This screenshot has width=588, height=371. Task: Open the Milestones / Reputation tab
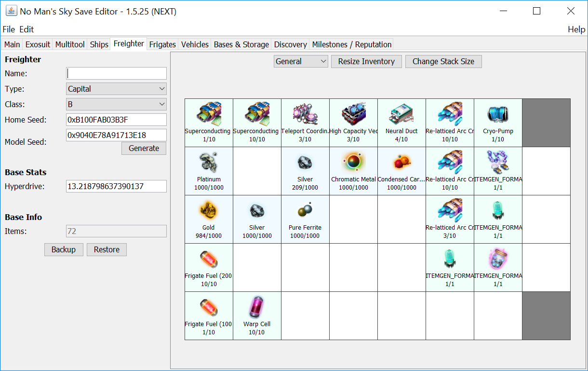351,44
